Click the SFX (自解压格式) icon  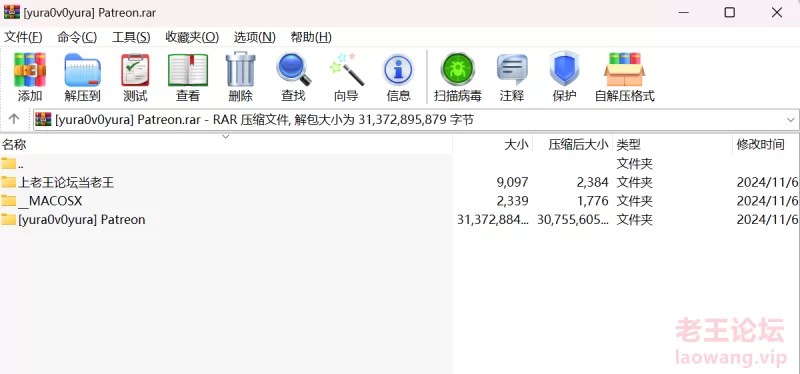[624, 69]
